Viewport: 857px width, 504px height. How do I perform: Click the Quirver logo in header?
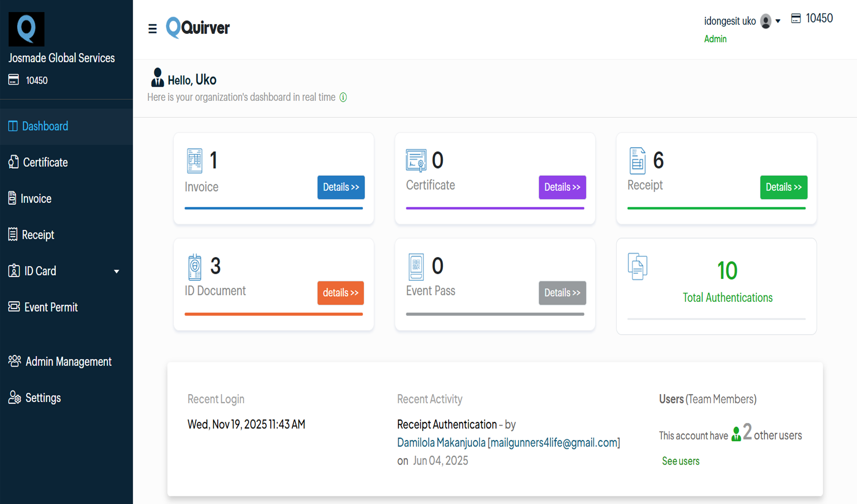pos(198,28)
